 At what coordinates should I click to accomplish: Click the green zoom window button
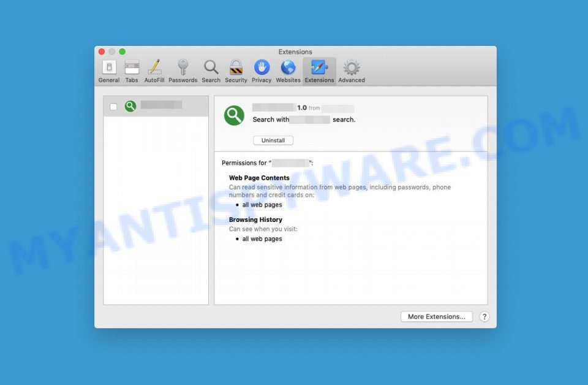click(x=123, y=51)
